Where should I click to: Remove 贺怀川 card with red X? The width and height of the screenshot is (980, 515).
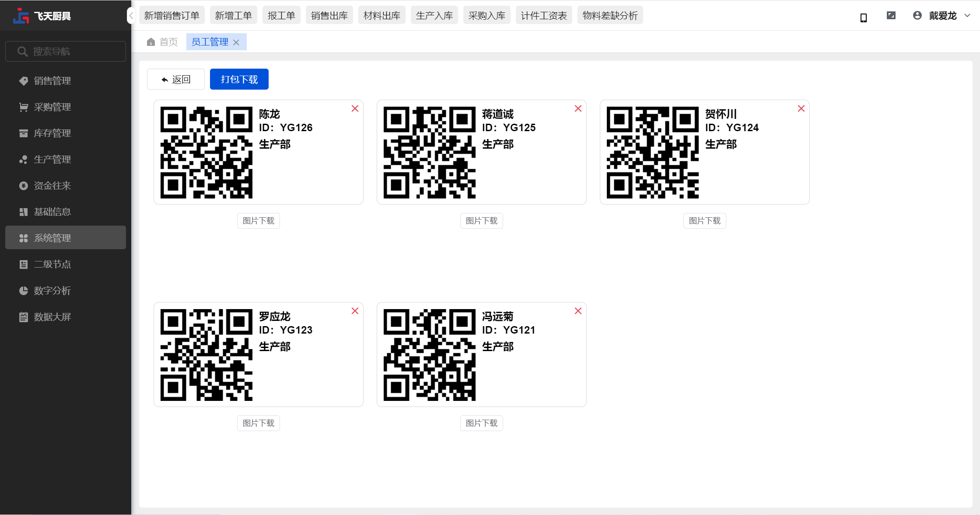tap(801, 108)
